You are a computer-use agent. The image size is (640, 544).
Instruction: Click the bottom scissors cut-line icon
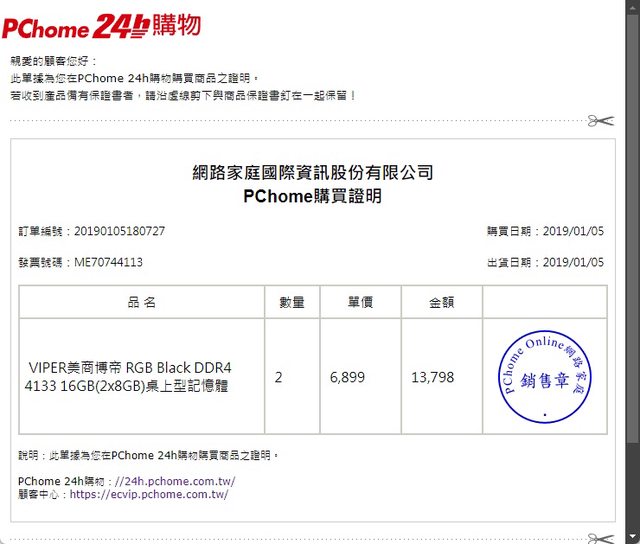600,538
